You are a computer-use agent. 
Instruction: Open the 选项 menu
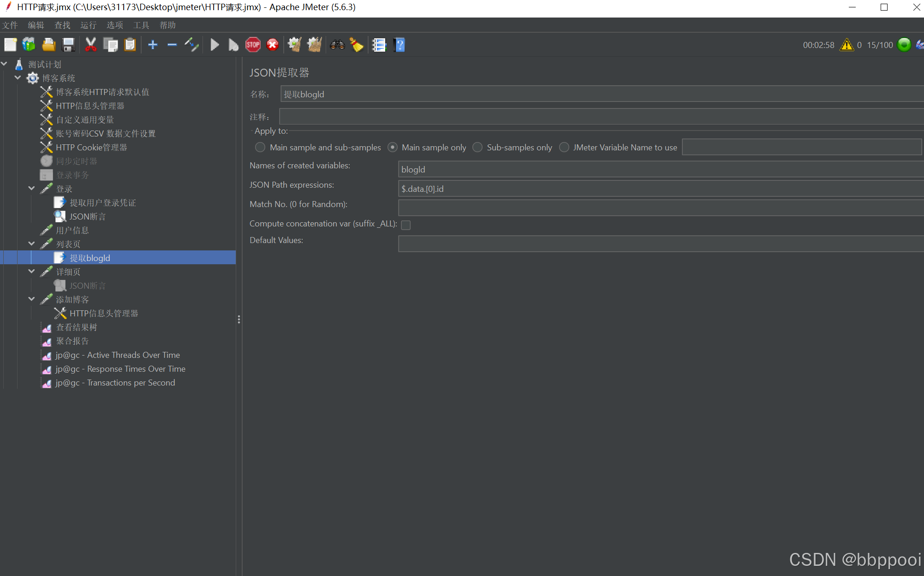click(114, 25)
